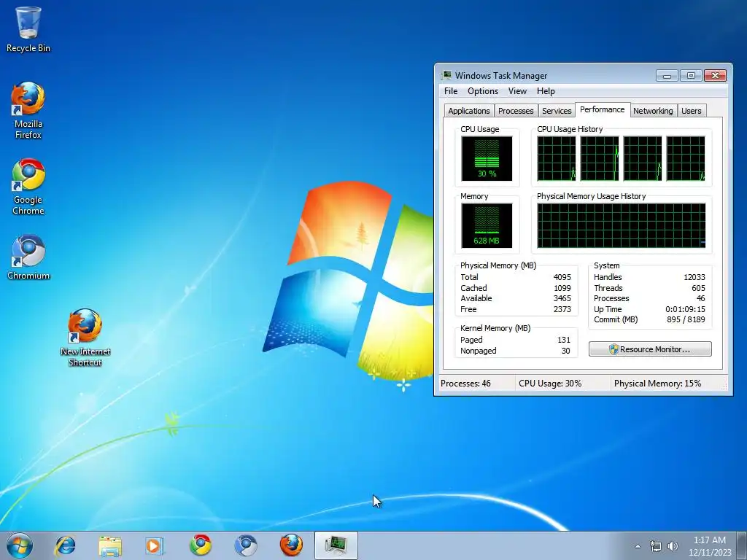This screenshot has width=747, height=560.
Task: Launch Google Chrome from the taskbar
Action: pos(201,545)
